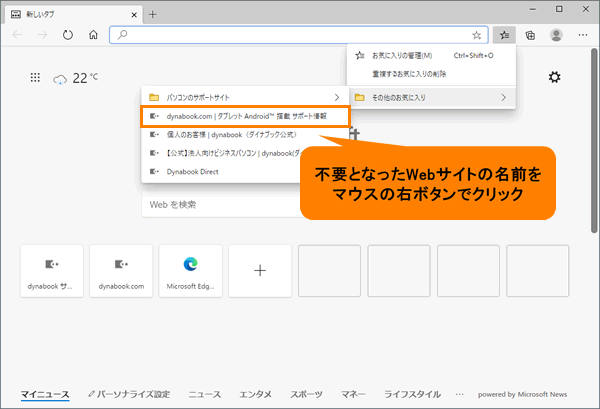Show more feed categories ellipsis
The image size is (600, 409).
tap(460, 394)
